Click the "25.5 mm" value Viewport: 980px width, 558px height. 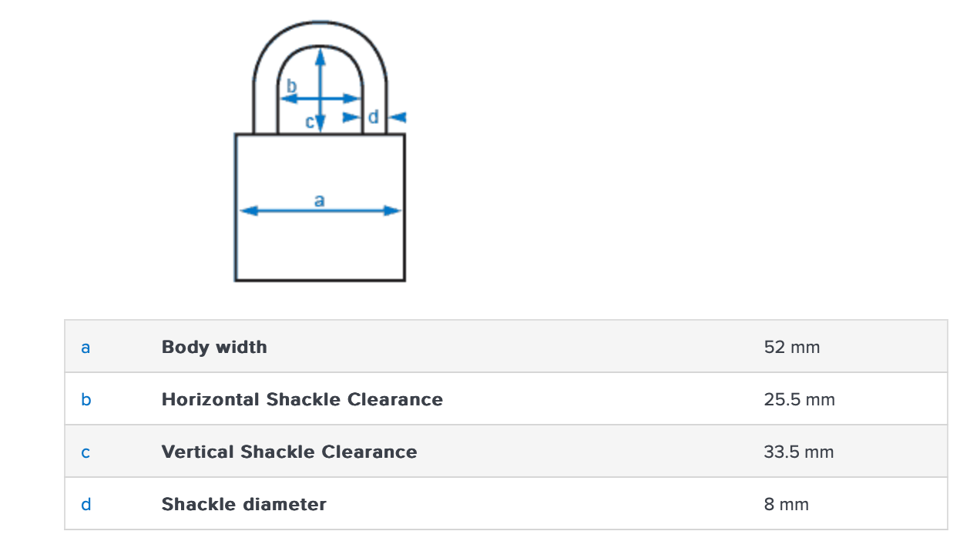[x=799, y=399]
